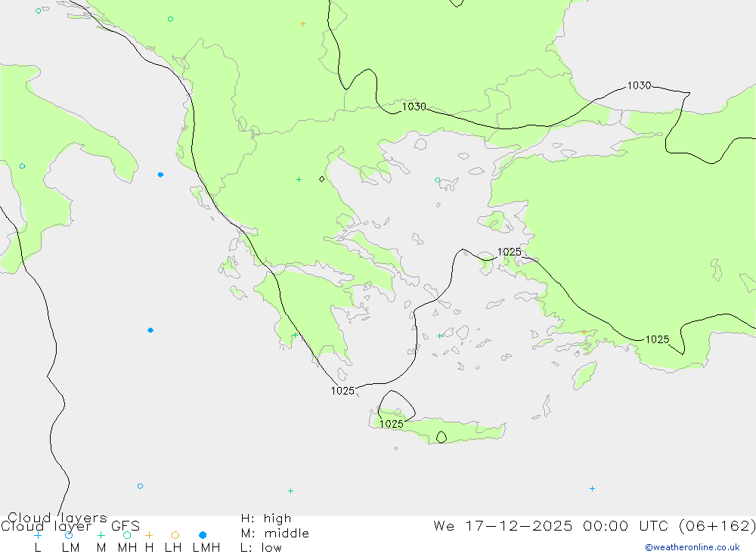
Task: Click the orange plus H legend symbol
Action: pyautogui.click(x=149, y=535)
